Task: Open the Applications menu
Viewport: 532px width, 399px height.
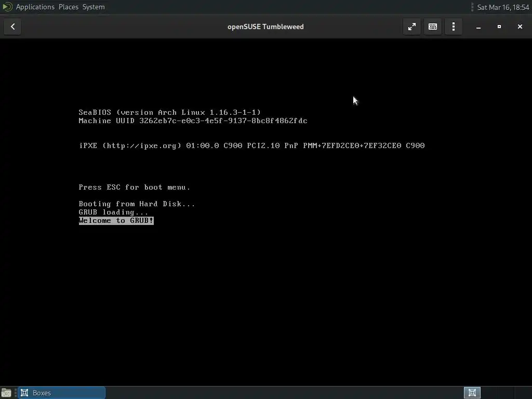Action: (35, 7)
